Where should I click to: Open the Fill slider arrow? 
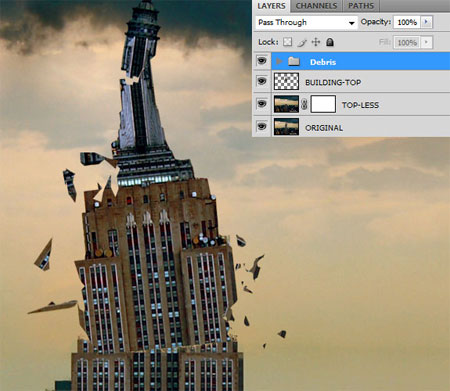click(x=426, y=42)
